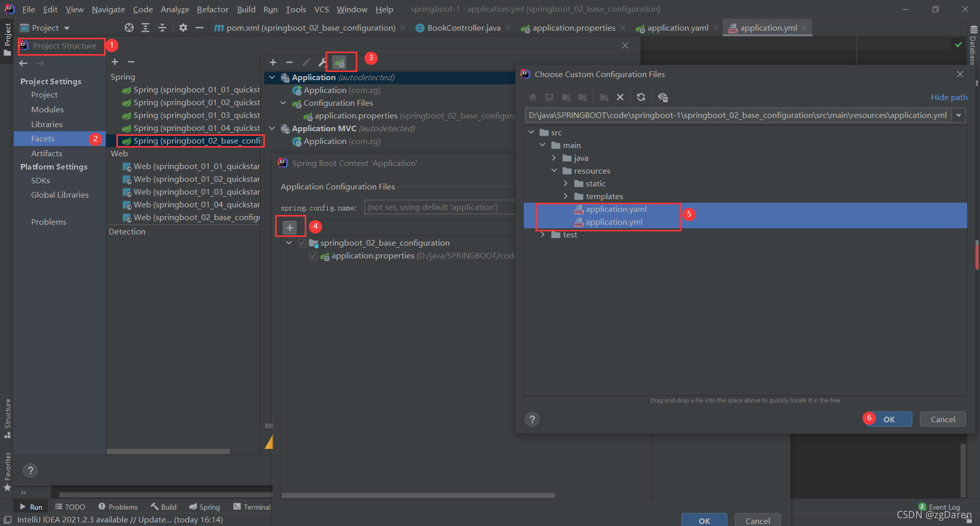Click OK in Choose Custom Configuration Files dialog

point(889,419)
